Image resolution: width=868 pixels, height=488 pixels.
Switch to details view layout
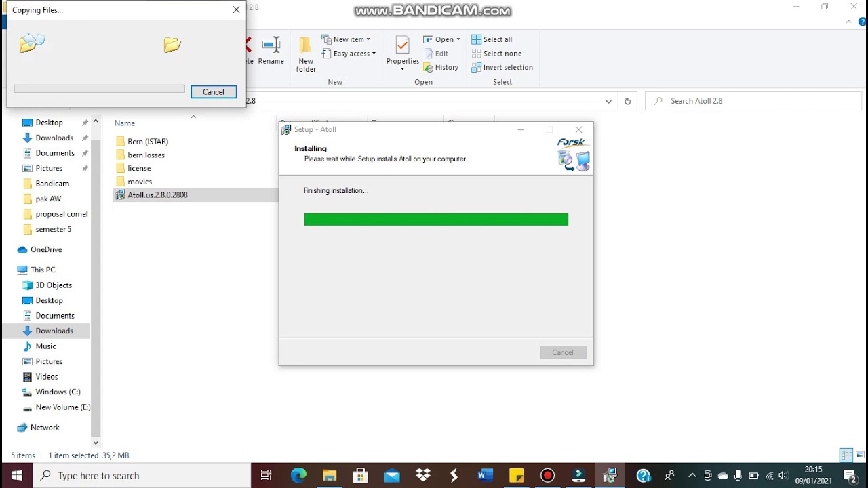coord(846,455)
